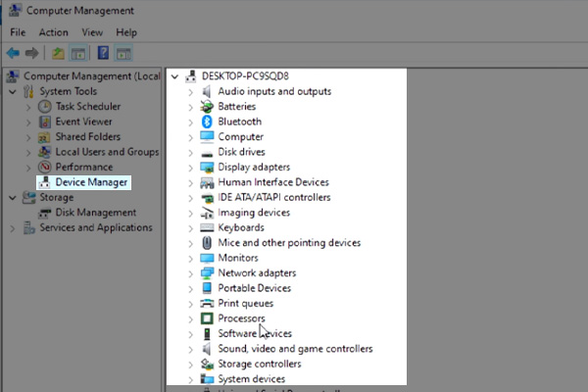
Task: Click the Display adapters icon
Action: (207, 167)
